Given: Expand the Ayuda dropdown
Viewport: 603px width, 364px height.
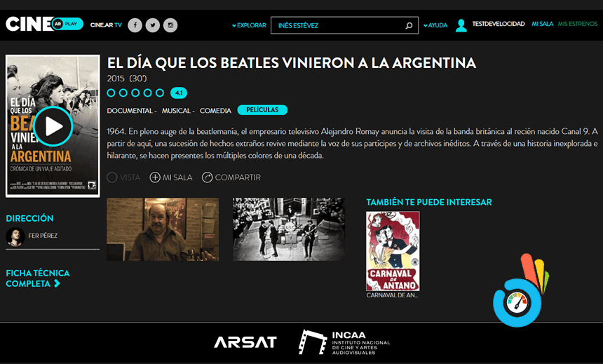Looking at the screenshot, I should coord(435,25).
